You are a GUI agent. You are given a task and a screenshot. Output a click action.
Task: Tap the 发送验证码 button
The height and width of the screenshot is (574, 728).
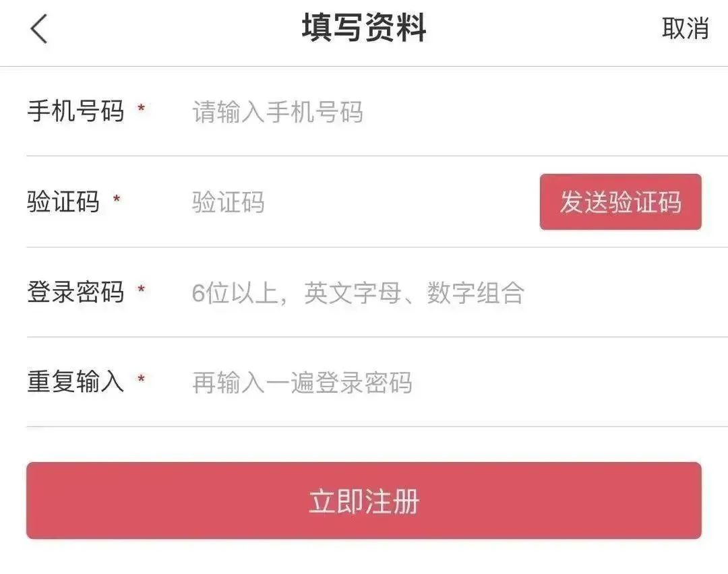[x=620, y=202]
